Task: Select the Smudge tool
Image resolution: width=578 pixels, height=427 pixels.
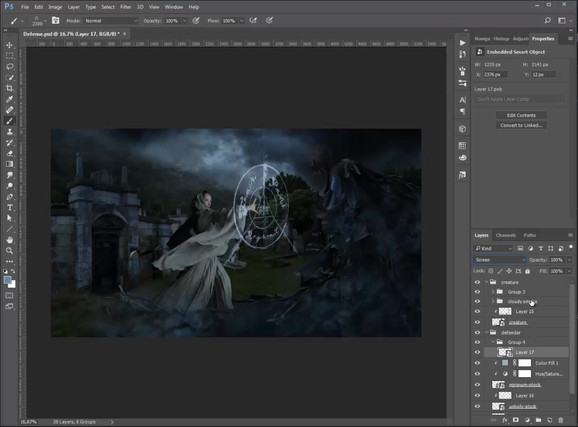Action: (10, 175)
